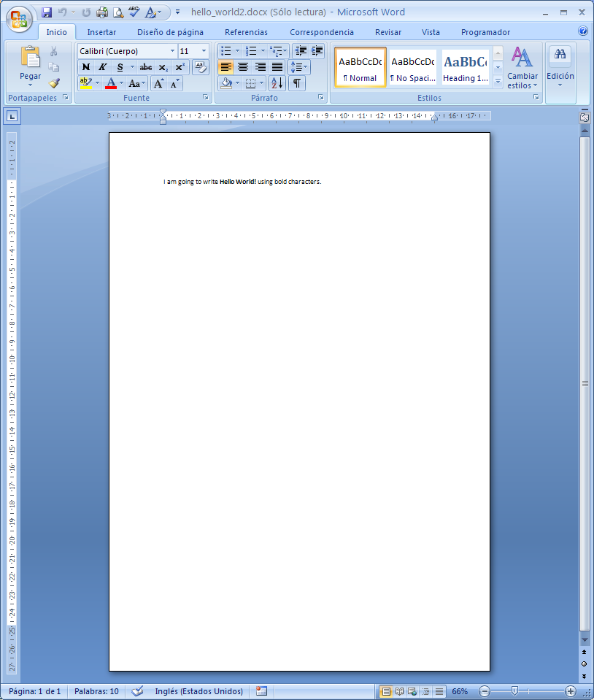This screenshot has height=700, width=594.
Task: Click the Format Painter brush icon
Action: 55,83
